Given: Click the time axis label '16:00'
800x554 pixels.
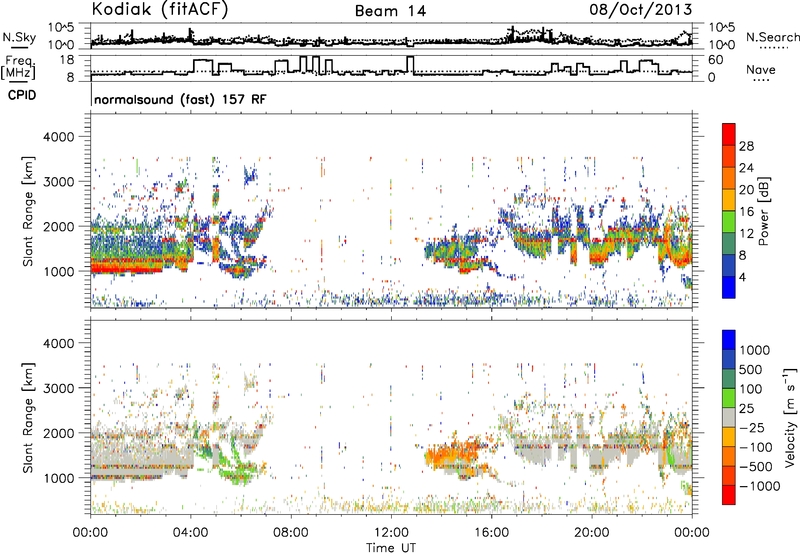Looking at the screenshot, I should click(491, 533).
